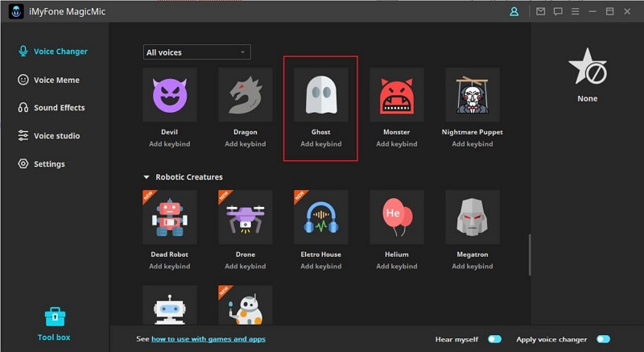The height and width of the screenshot is (352, 644).
Task: Disable the Apply voice changer switch
Action: point(603,339)
